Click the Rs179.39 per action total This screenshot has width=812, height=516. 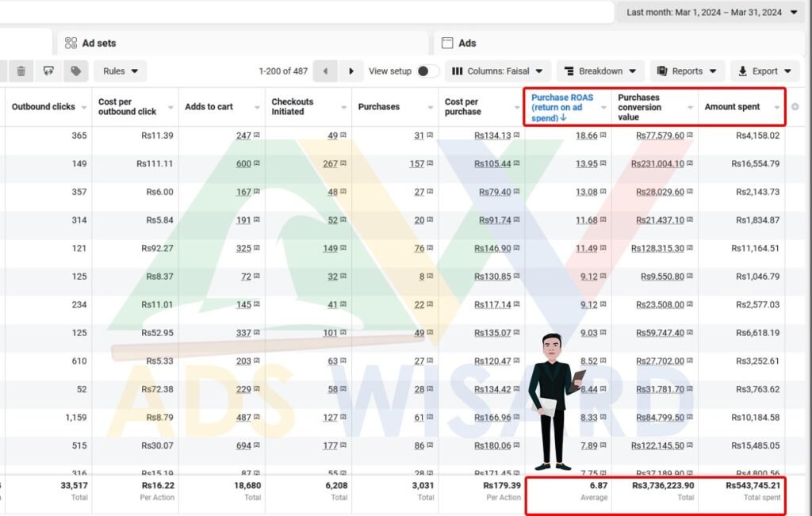(502, 485)
